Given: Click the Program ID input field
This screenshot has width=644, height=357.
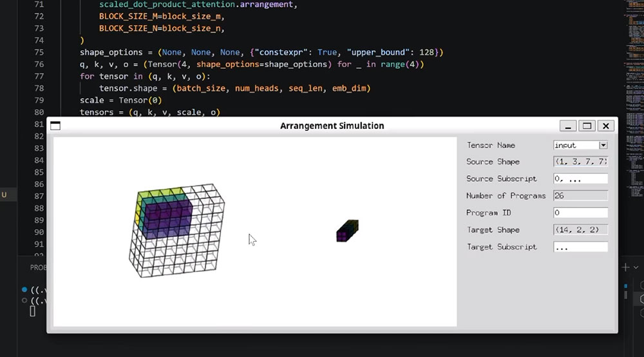Looking at the screenshot, I should pyautogui.click(x=580, y=213).
